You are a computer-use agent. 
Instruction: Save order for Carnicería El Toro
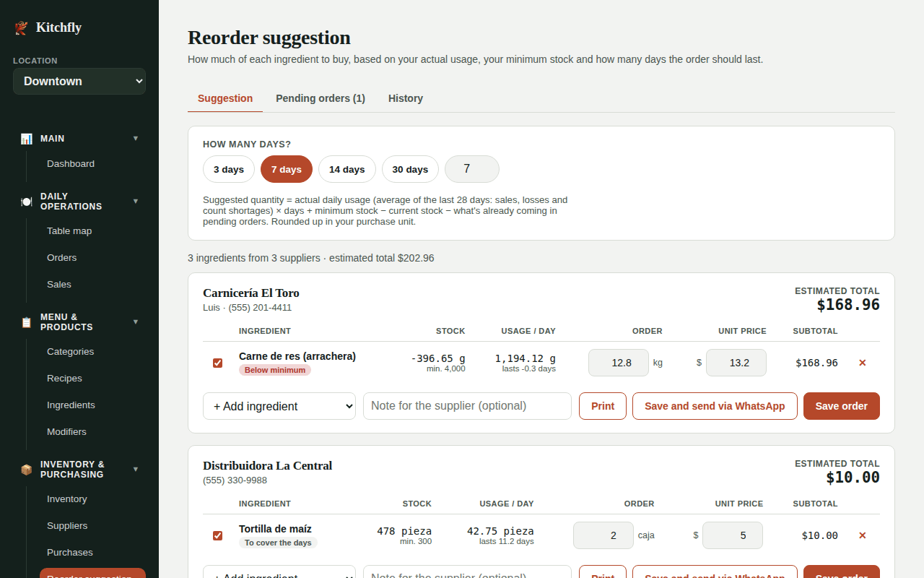[842, 406]
